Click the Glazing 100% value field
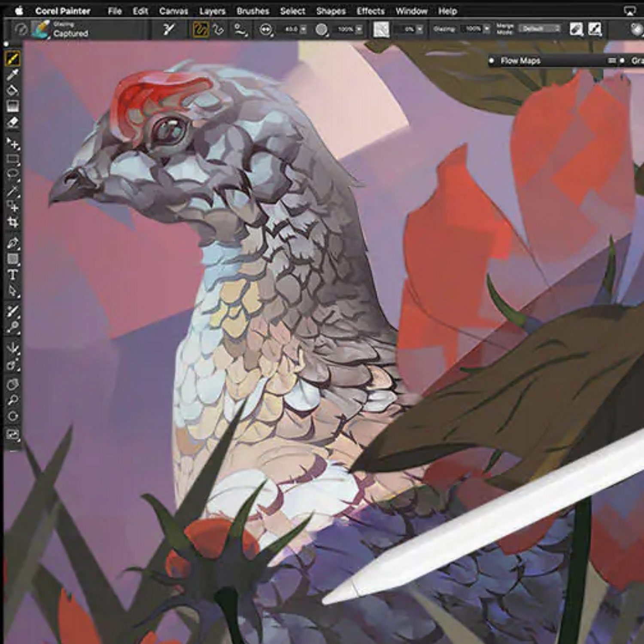The image size is (644, 644). (x=472, y=29)
